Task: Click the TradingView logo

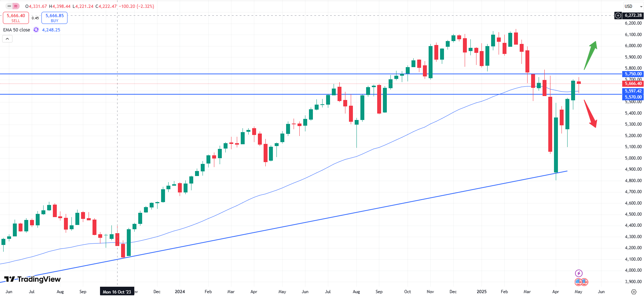Action: tap(33, 279)
